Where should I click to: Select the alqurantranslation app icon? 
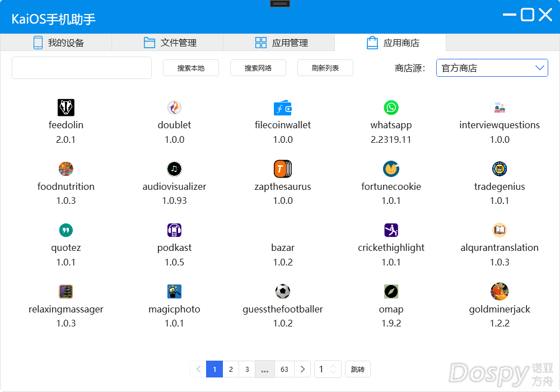coord(500,230)
